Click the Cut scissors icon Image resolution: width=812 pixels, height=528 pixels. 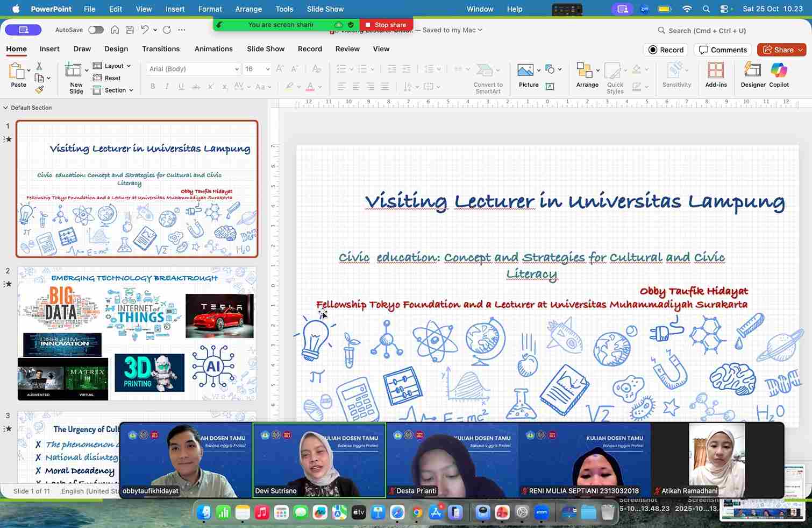pyautogui.click(x=39, y=66)
